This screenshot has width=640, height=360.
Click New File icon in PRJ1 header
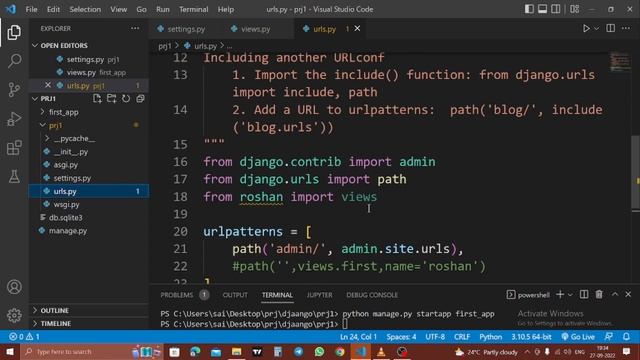coord(97,99)
